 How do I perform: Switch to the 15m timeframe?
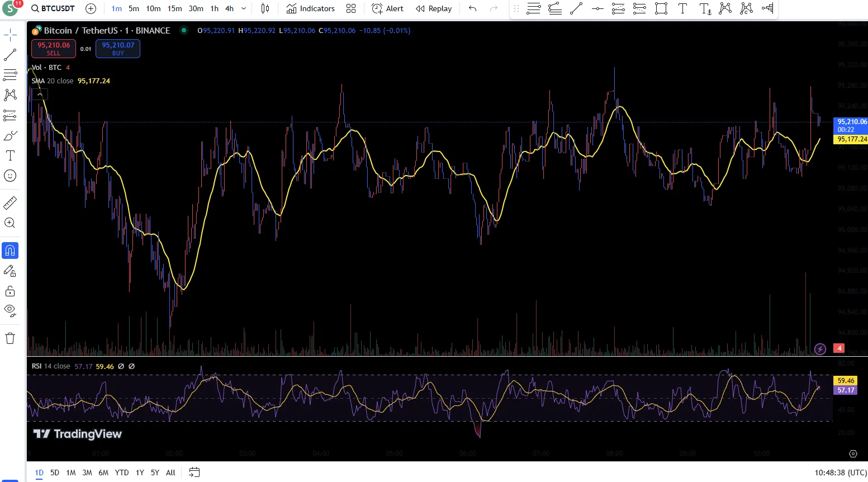pos(174,8)
